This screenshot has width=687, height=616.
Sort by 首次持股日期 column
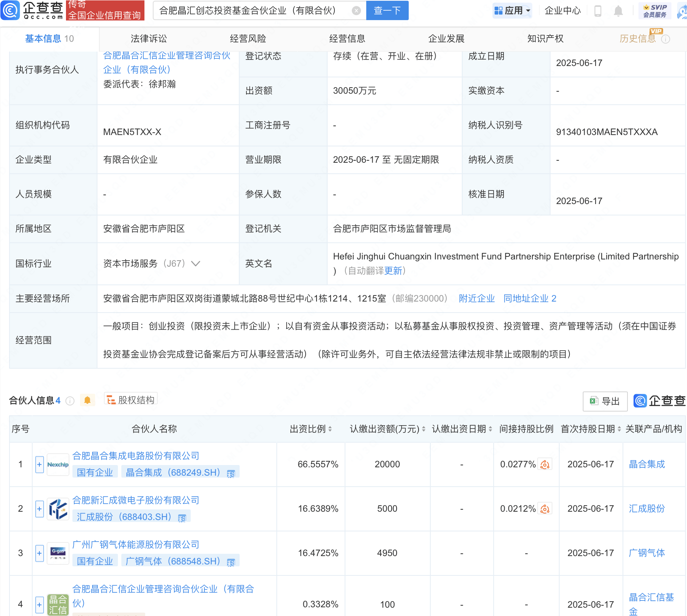tap(619, 429)
